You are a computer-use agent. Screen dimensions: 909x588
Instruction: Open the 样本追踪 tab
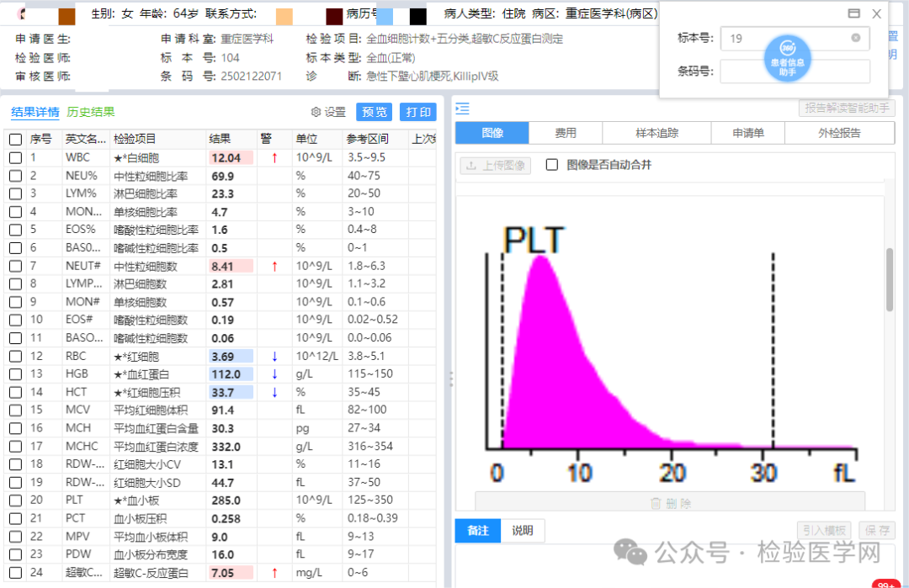click(x=656, y=133)
